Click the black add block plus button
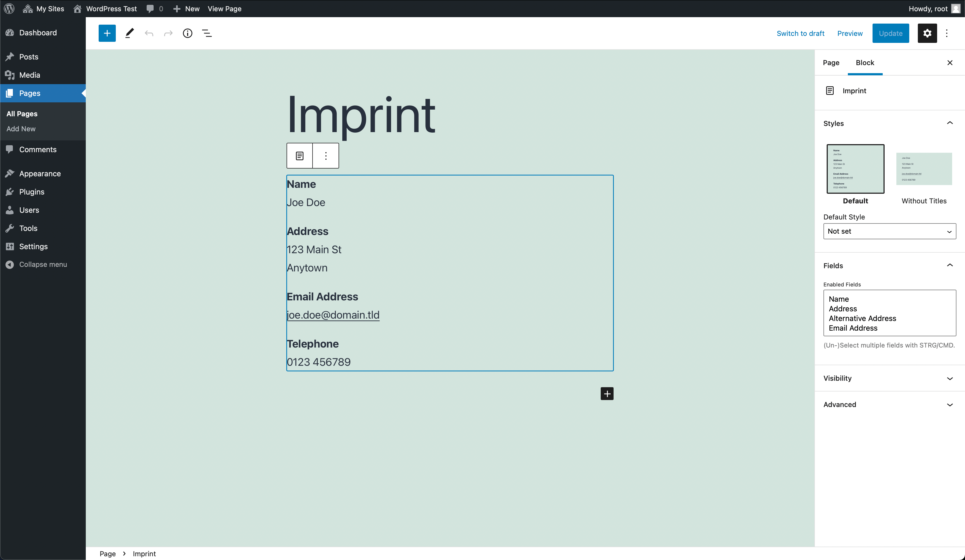Screen dimensions: 965x560 607,394
